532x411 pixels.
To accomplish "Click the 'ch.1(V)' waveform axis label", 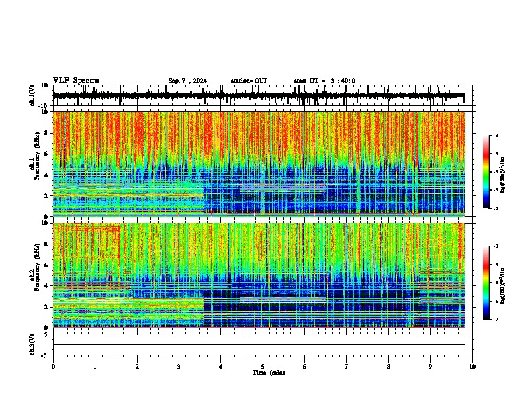I will (x=32, y=95).
